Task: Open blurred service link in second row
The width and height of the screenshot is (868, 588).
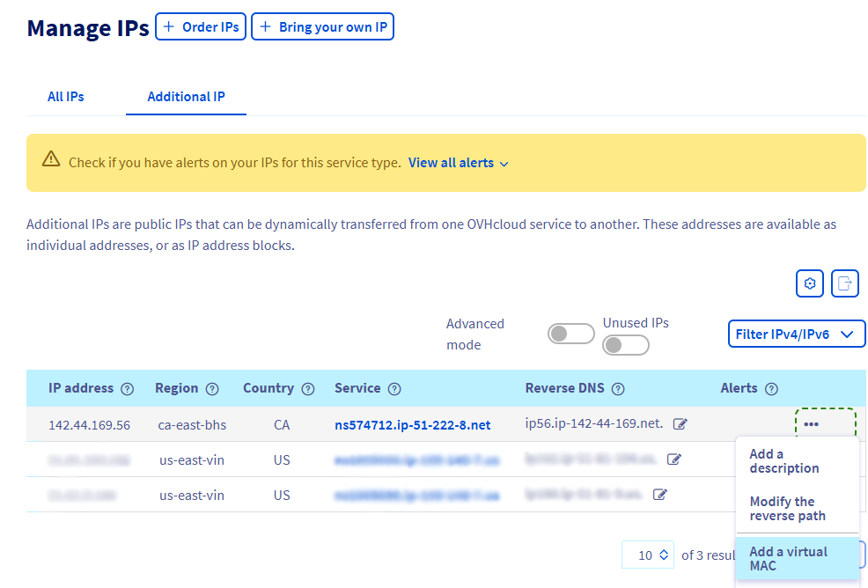Action: (417, 460)
